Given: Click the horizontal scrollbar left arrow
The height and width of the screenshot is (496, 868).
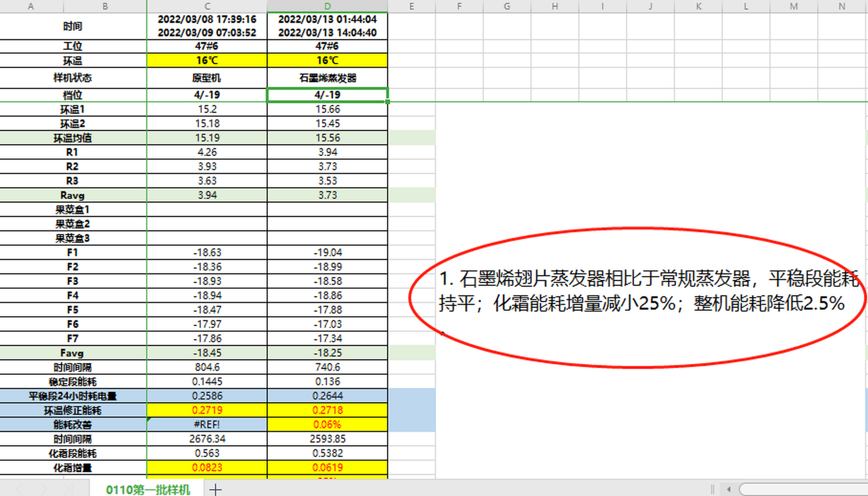Looking at the screenshot, I should click(x=728, y=489).
